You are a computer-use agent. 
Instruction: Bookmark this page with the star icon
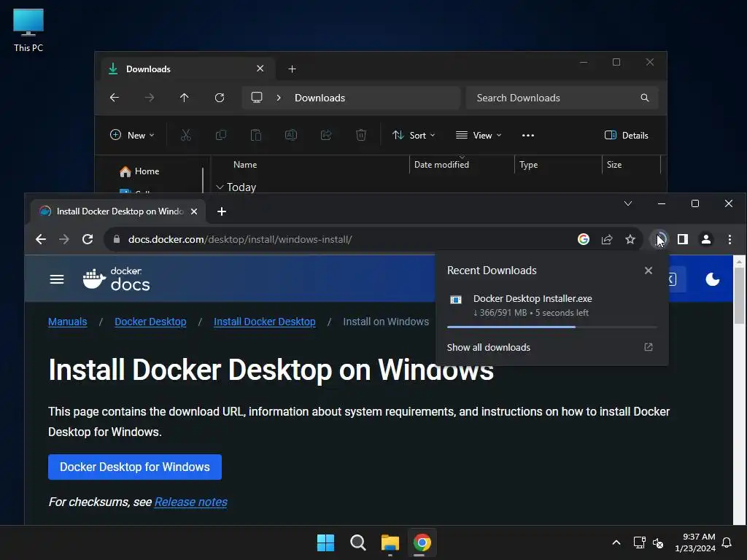click(x=630, y=239)
